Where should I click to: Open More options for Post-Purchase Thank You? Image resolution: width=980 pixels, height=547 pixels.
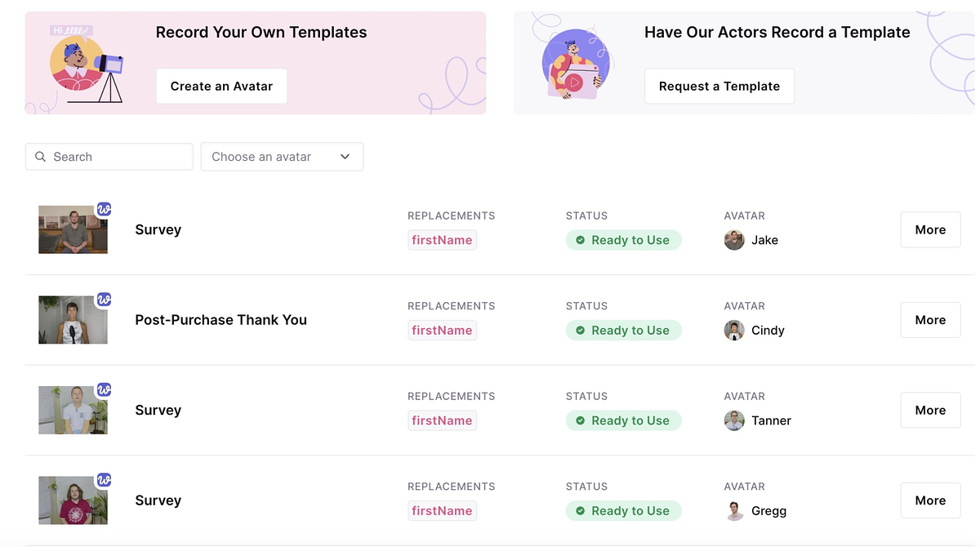930,319
